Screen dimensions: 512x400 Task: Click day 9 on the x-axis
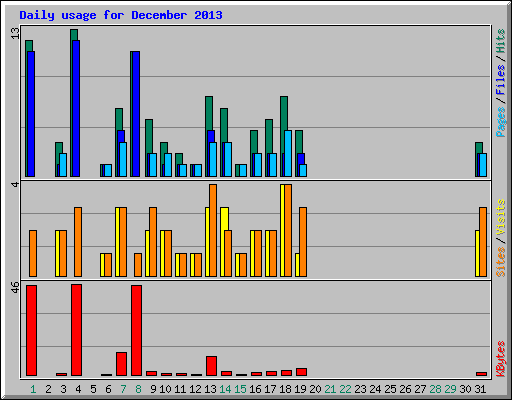153,389
